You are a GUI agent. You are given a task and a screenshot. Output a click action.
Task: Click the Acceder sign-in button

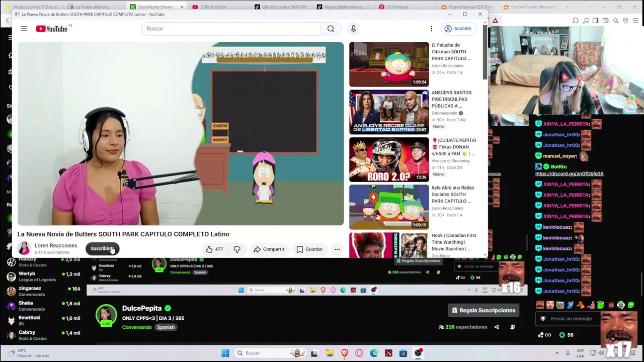click(x=458, y=29)
